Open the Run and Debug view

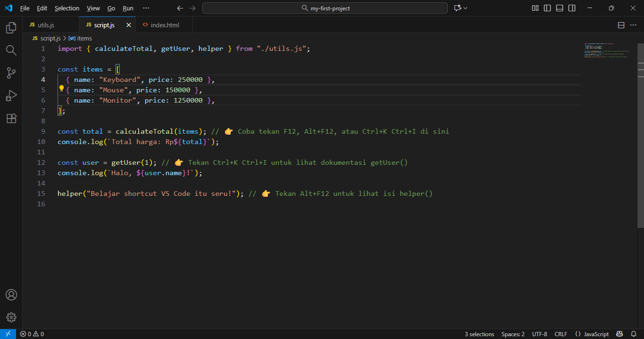10,96
